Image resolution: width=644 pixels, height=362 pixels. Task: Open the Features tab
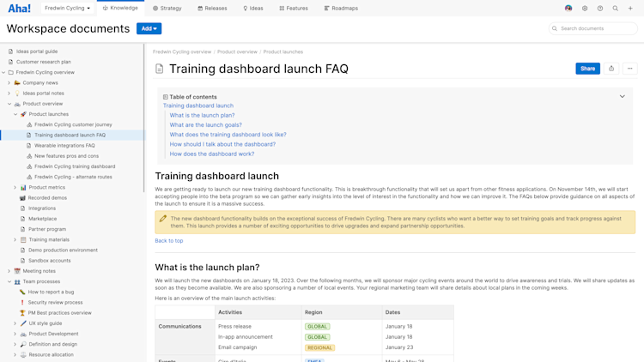294,9
